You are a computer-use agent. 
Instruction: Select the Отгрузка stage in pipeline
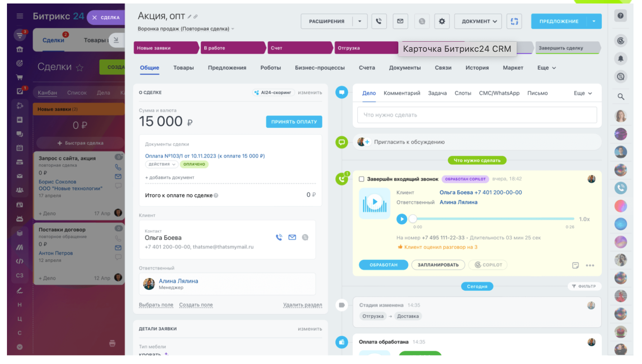[x=366, y=48]
